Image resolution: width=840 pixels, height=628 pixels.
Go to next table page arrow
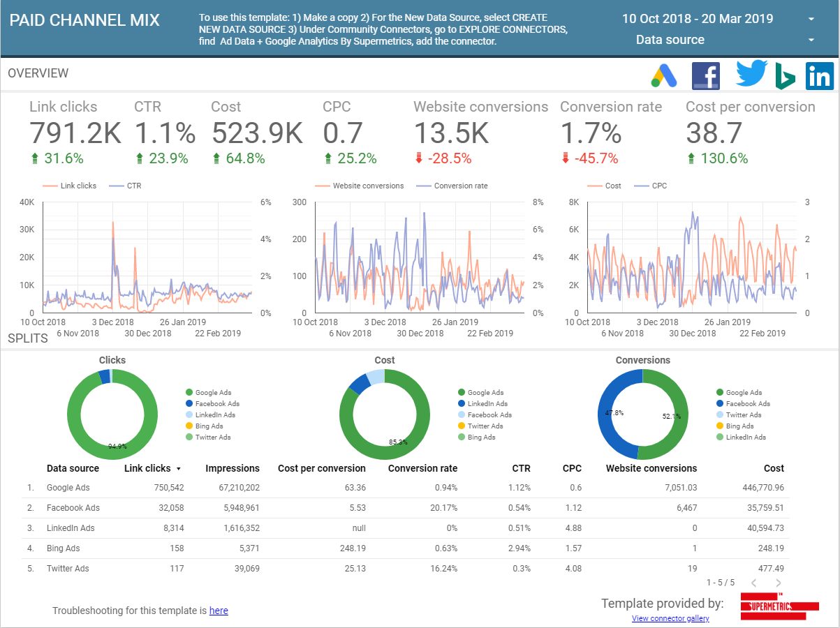(x=779, y=583)
